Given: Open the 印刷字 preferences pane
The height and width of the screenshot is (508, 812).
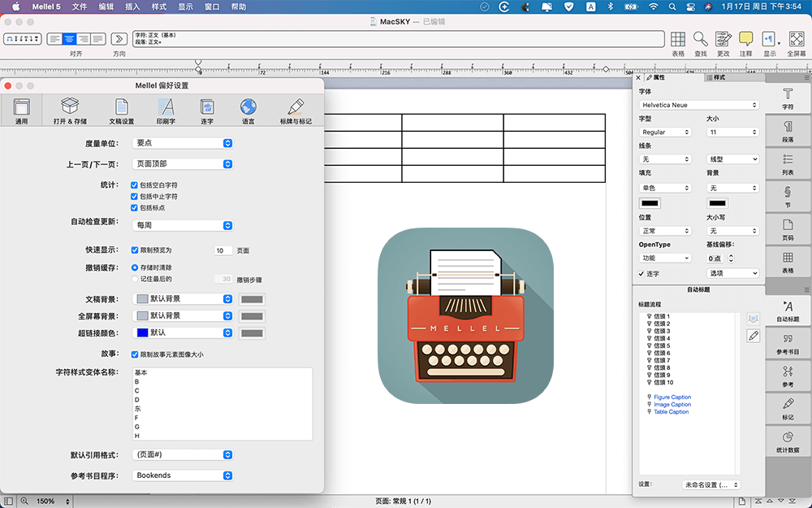Looking at the screenshot, I should [166, 111].
